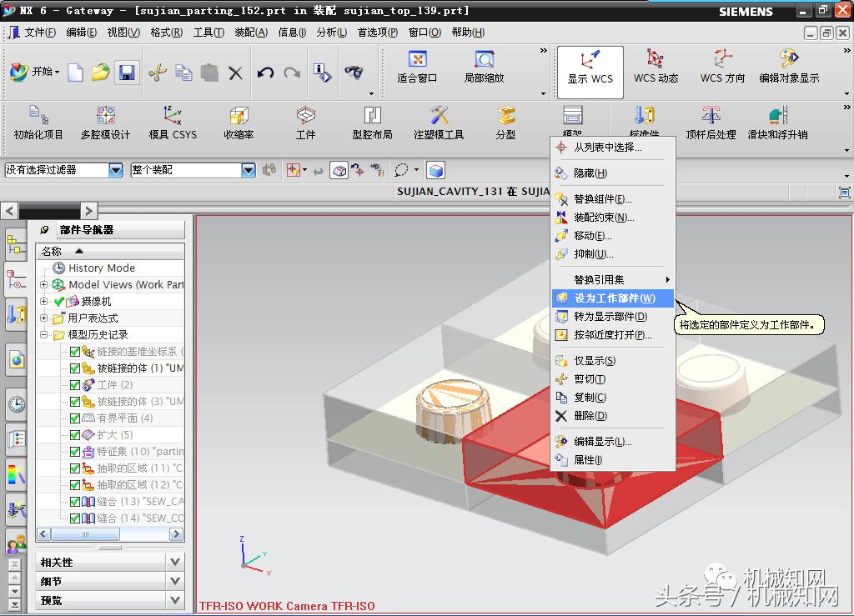
Task: Click the Delete X toolbar icon
Action: (235, 73)
